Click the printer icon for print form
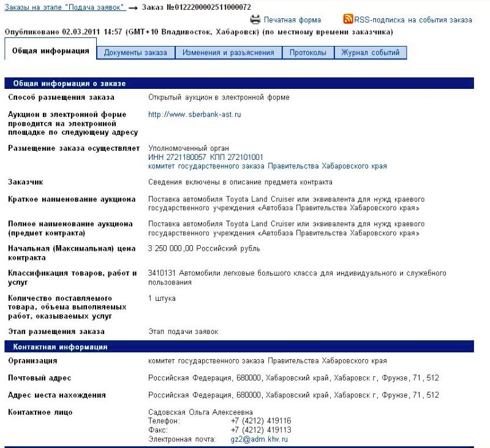This screenshot has height=448, width=490. pos(255,20)
